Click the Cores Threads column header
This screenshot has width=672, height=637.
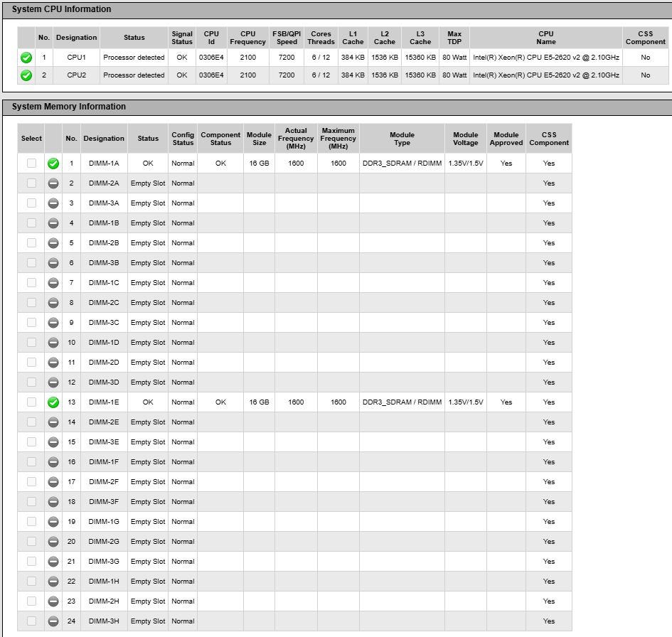(321, 38)
